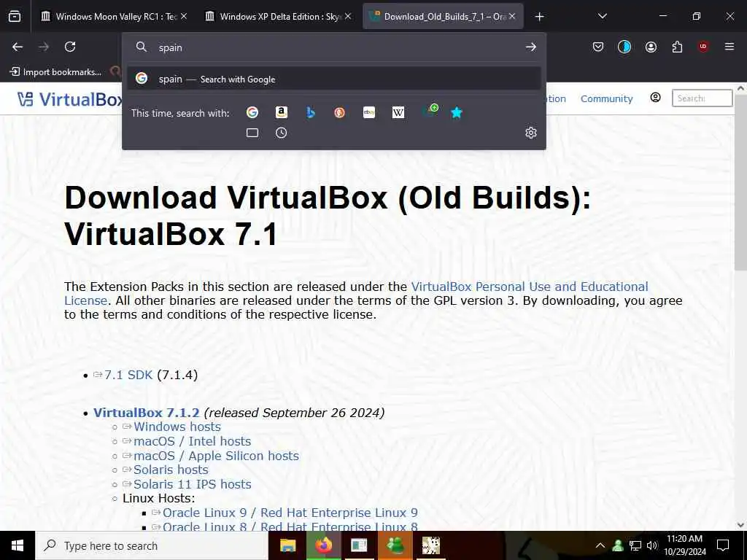The width and height of the screenshot is (747, 560).
Task: Download the Windows hosts build
Action: pos(177,427)
